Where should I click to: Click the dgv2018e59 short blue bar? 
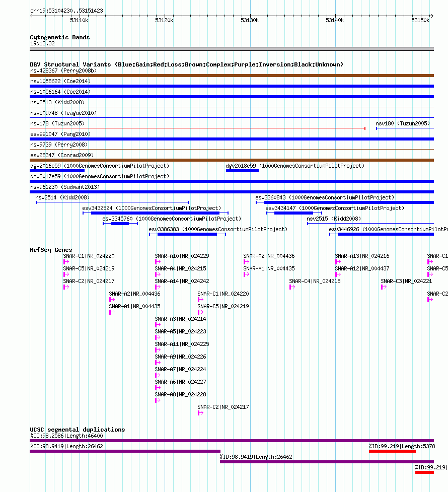242,171
